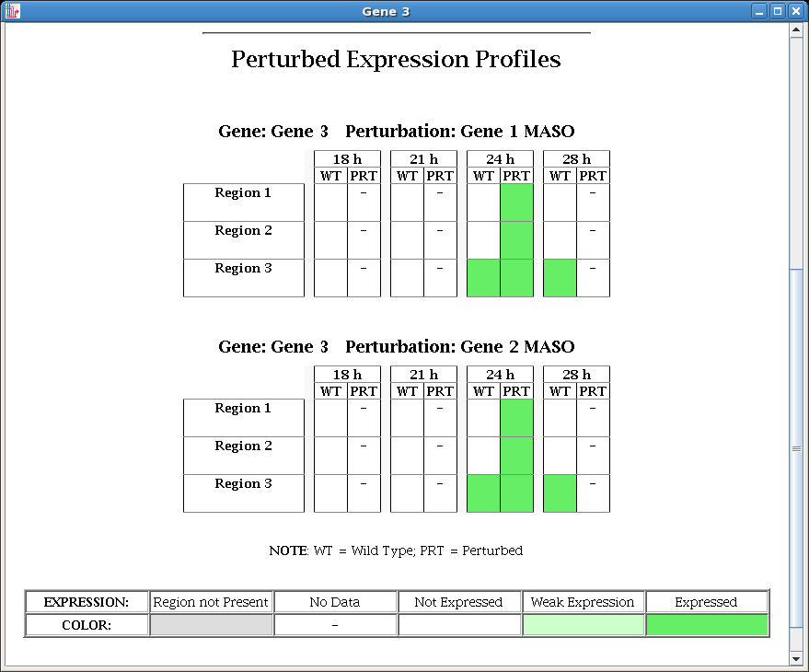Image resolution: width=809 pixels, height=672 pixels.
Task: Click the application icon in the title bar
Action: [x=12, y=11]
